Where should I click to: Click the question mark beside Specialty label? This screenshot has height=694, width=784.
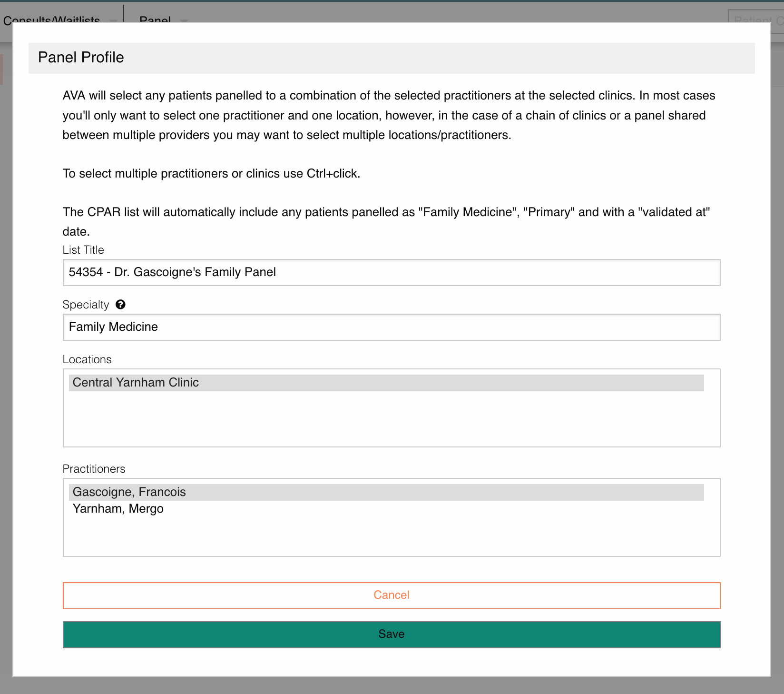[x=120, y=305]
